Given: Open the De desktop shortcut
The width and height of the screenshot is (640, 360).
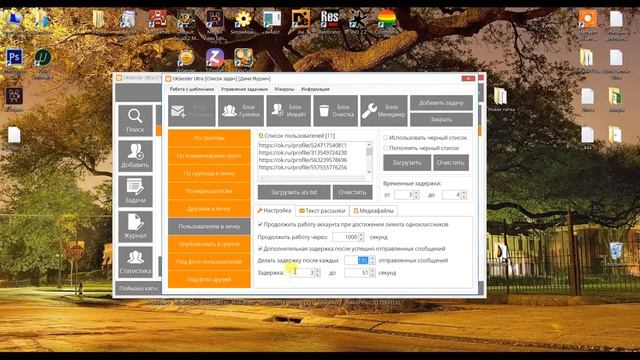Looking at the screenshot, I should [301, 19].
